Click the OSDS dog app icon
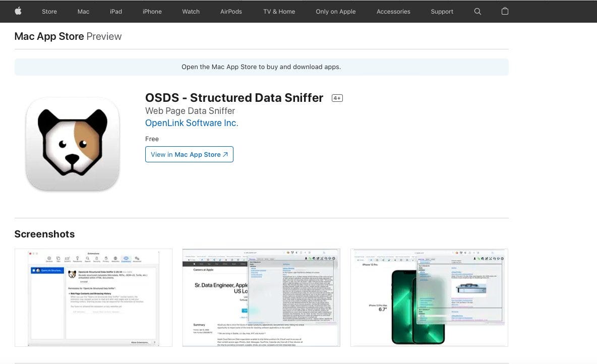This screenshot has width=597, height=364. (x=72, y=144)
